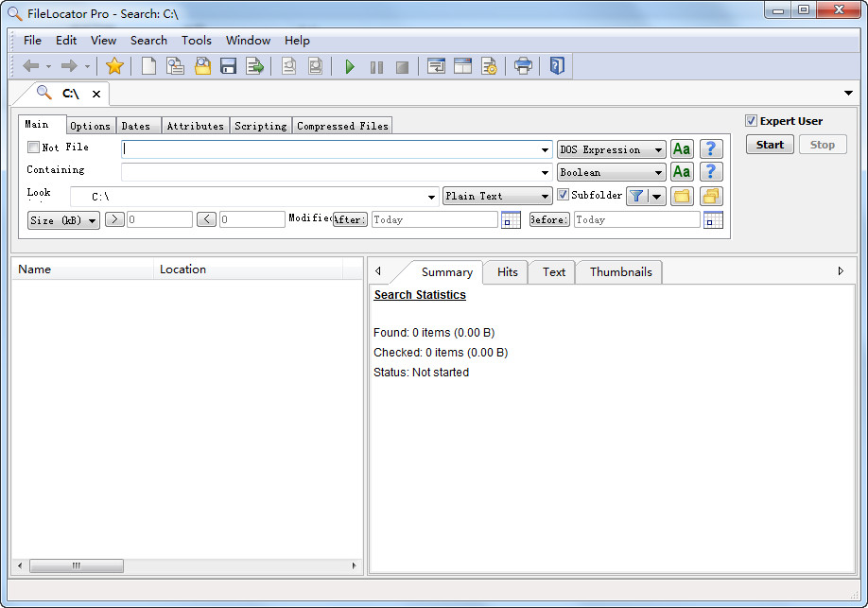Switch to the Attributes tab
Image resolution: width=868 pixels, height=608 pixels.
click(x=196, y=126)
